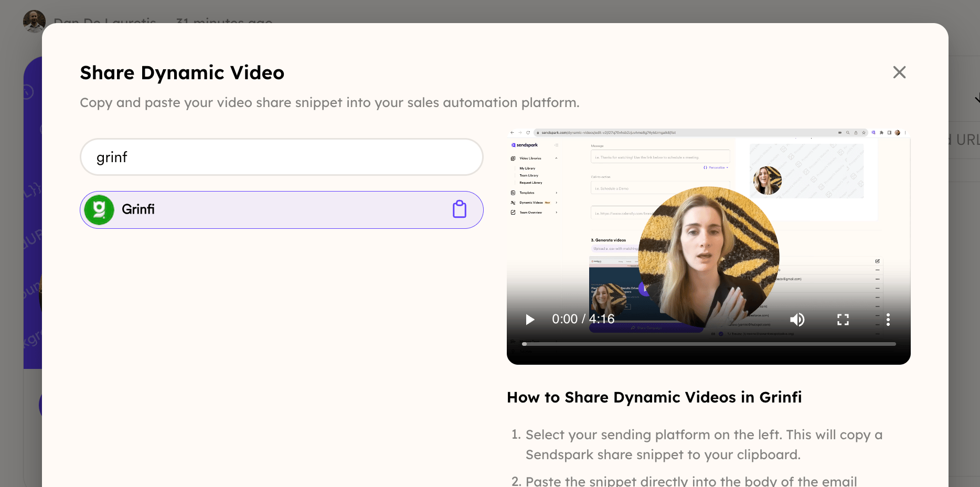Click the Share Dynamic Video title
The image size is (980, 487).
(182, 73)
